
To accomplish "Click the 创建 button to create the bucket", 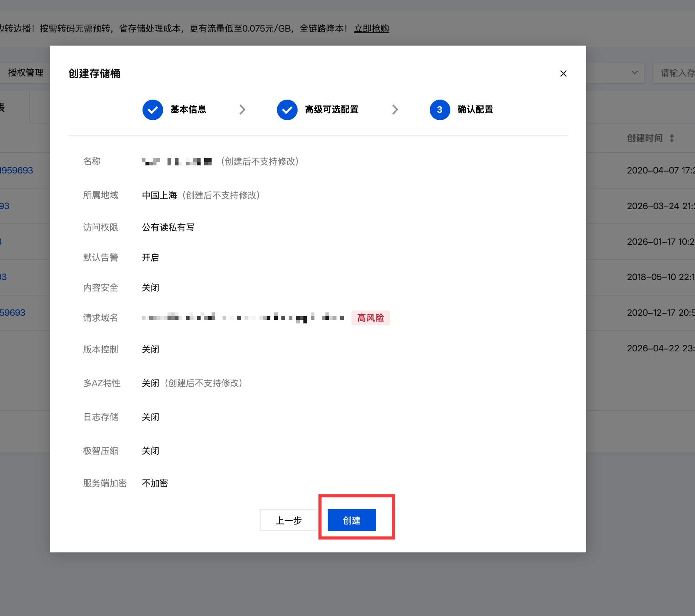I will 351,520.
